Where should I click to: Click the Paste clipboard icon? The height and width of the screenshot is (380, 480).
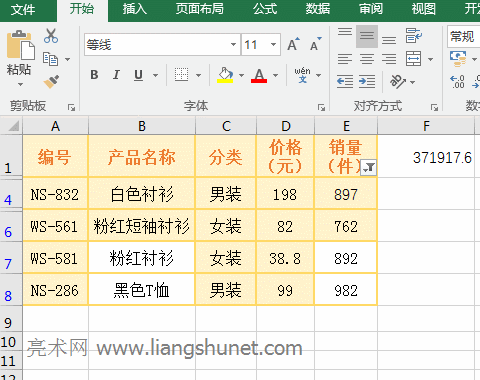click(x=21, y=45)
